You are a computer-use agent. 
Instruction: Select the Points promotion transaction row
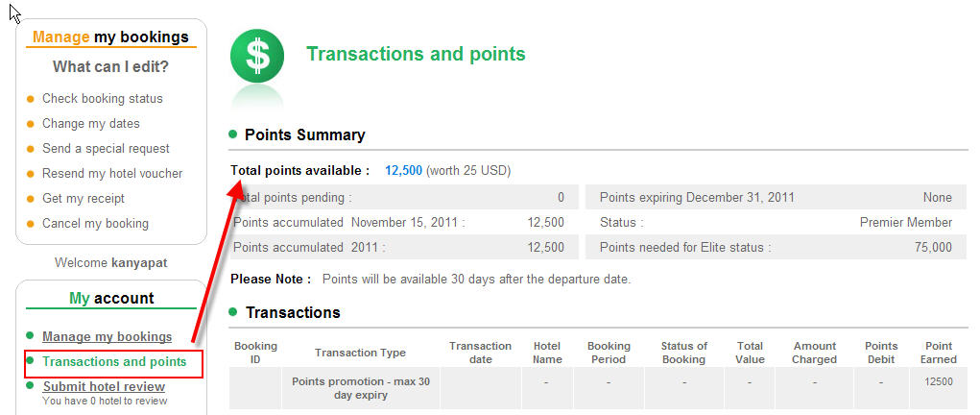coord(597,388)
